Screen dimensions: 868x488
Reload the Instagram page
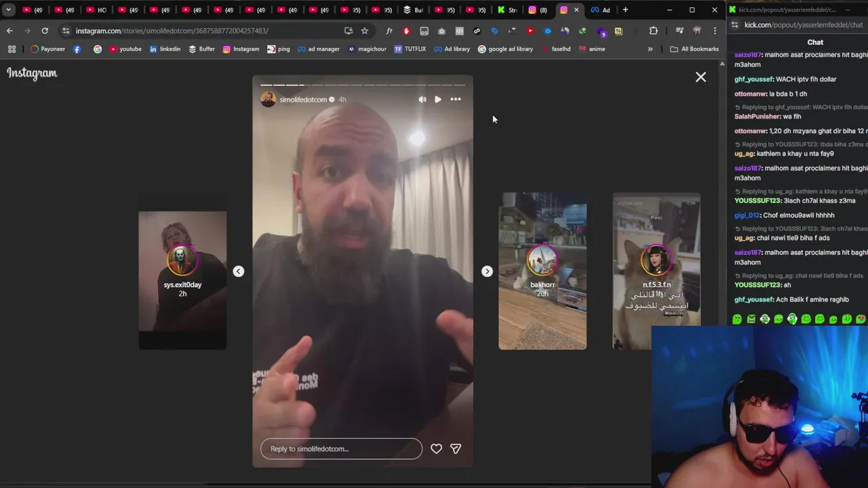coord(45,30)
